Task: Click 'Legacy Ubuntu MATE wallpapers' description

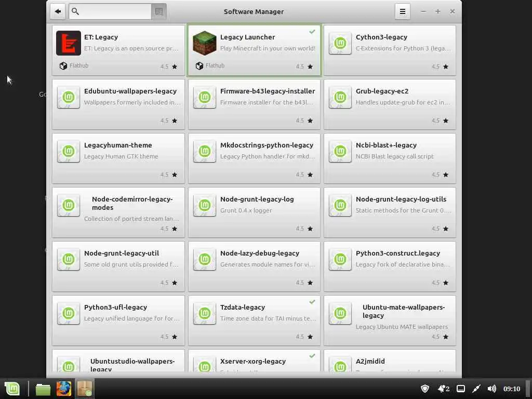Action: coord(402,327)
